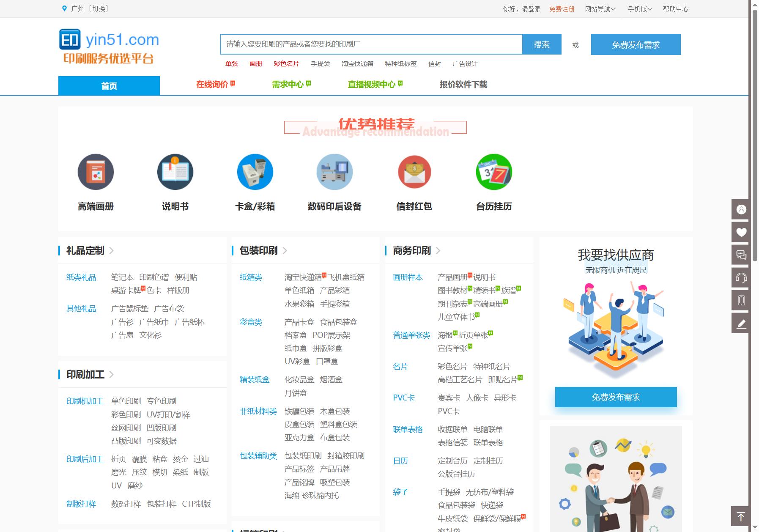Screen dimensions: 759x532
Task: Open the sidebar customer service headset icon
Action: coord(741,278)
